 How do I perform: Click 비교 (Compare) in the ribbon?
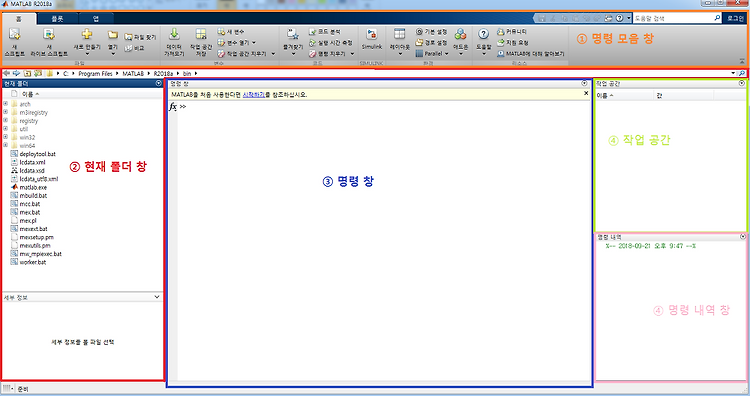(134, 48)
